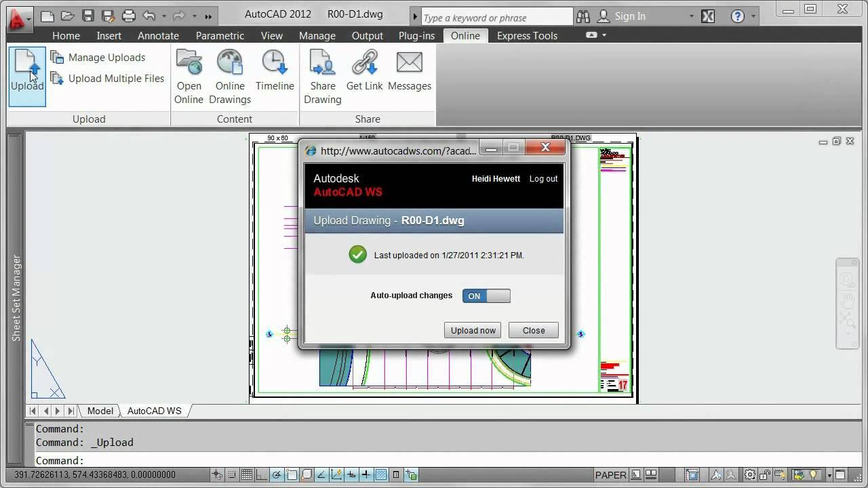Viewport: 868px width, 488px height.
Task: Toggle Object Snap in the status bar
Action: (292, 475)
